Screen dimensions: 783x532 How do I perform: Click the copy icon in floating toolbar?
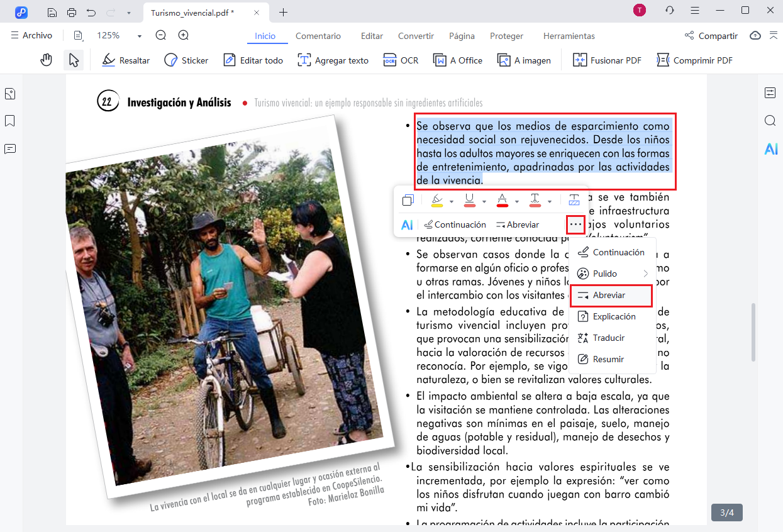tap(408, 201)
